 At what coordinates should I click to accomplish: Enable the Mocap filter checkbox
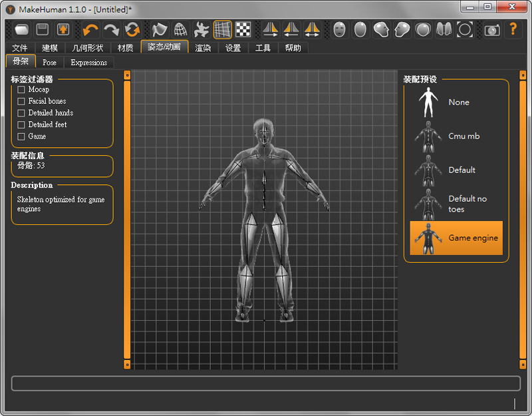pos(21,89)
